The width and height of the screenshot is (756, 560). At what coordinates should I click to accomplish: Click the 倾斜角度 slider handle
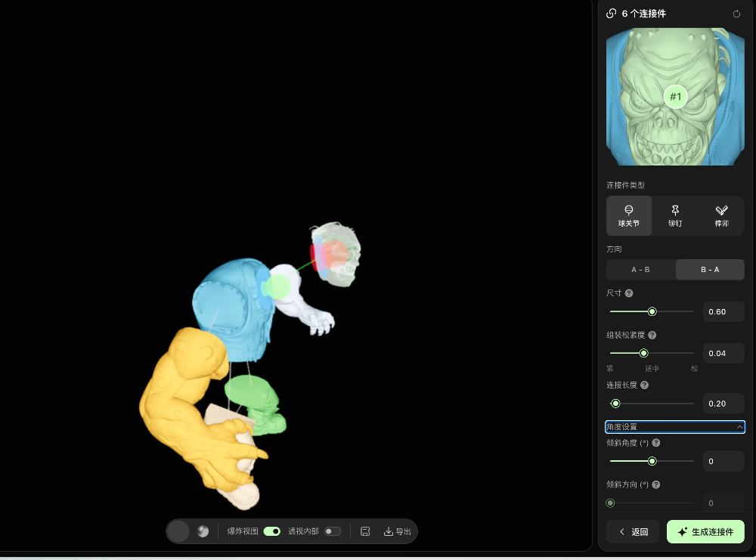(652, 461)
